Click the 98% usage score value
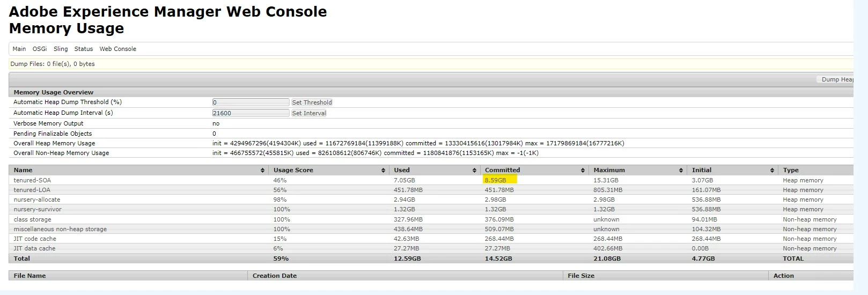868x295 pixels. (280, 200)
